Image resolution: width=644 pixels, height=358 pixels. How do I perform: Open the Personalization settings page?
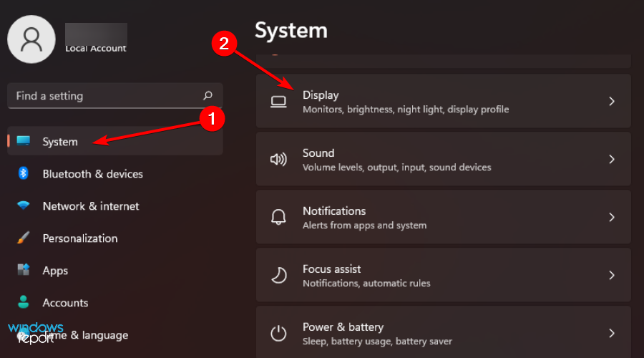[x=80, y=238]
